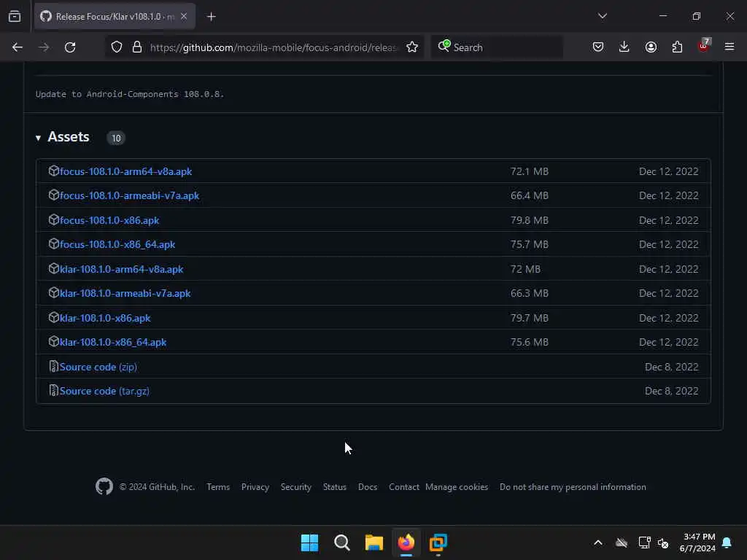Bookmark this page with the star

(412, 47)
